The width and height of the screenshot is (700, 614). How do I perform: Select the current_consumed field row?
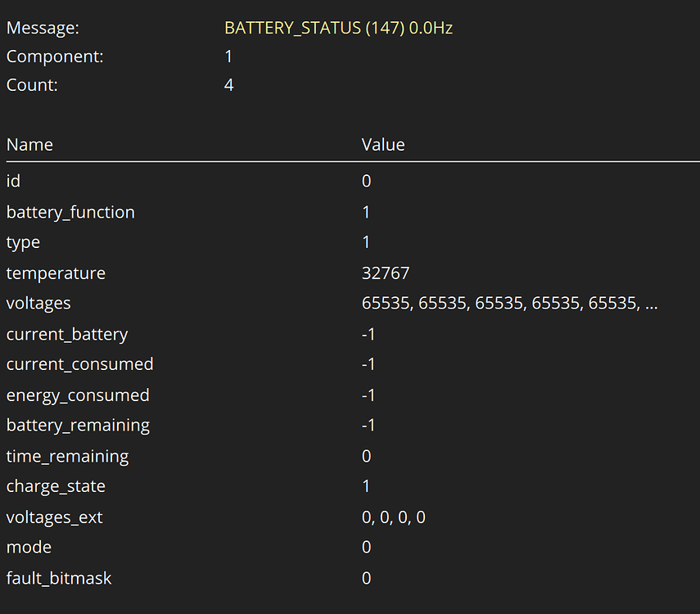pos(79,363)
